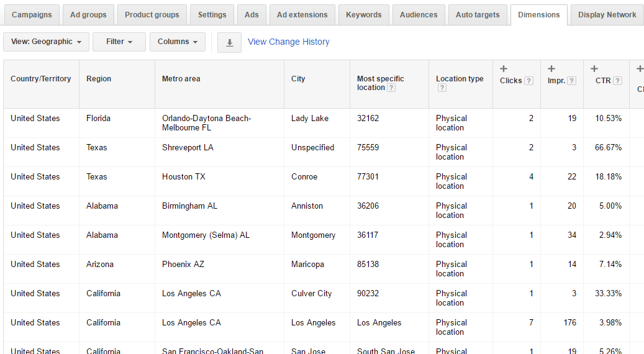Sort by the Region column header

point(99,79)
